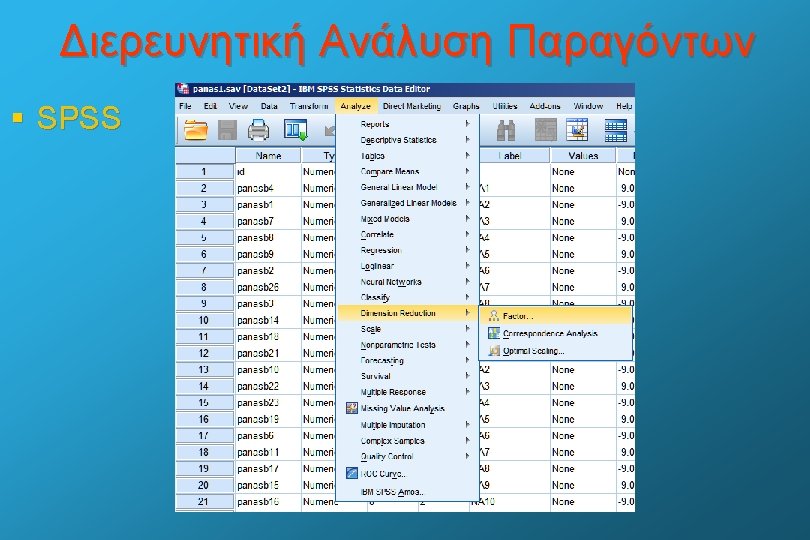810x540 pixels.
Task: Select row number 21 header
Action: pyautogui.click(x=205, y=502)
